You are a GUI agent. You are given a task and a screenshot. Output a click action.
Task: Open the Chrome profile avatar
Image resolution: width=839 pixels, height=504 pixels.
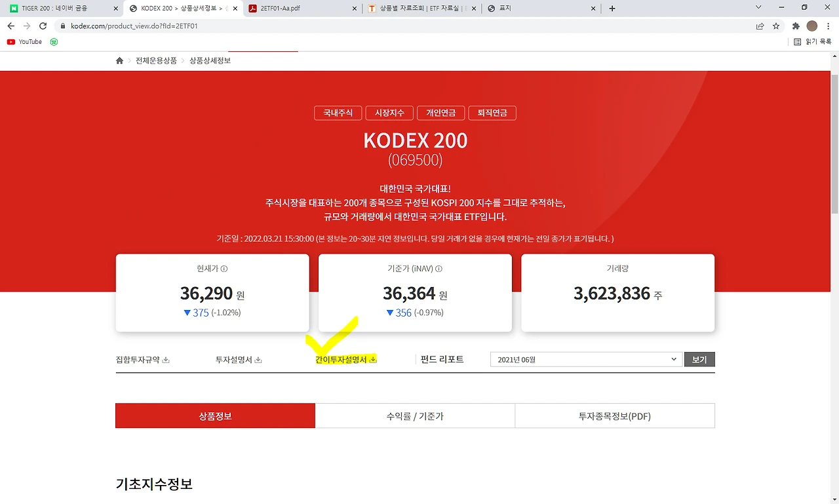[x=812, y=26]
